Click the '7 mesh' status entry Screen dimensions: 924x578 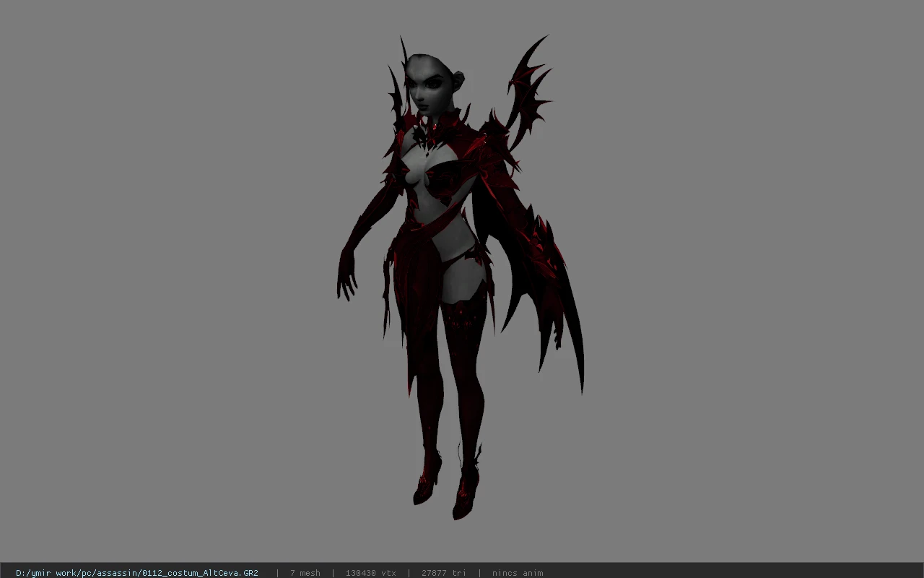[305, 573]
